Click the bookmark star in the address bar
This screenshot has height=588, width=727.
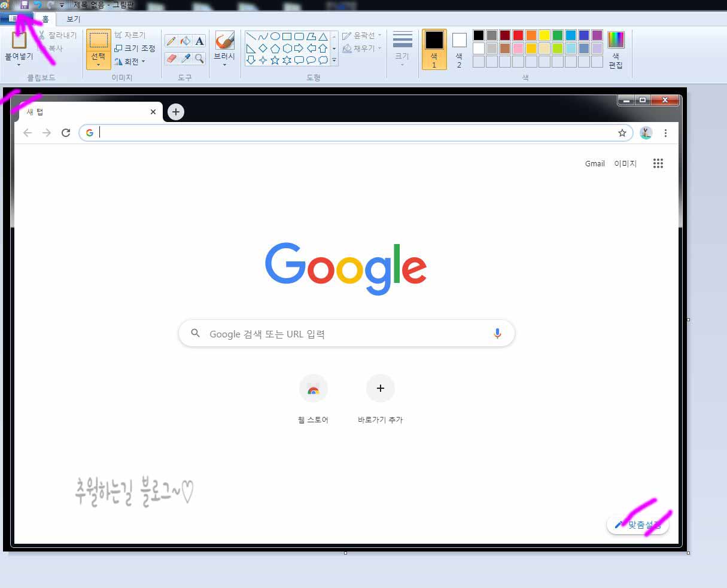622,133
